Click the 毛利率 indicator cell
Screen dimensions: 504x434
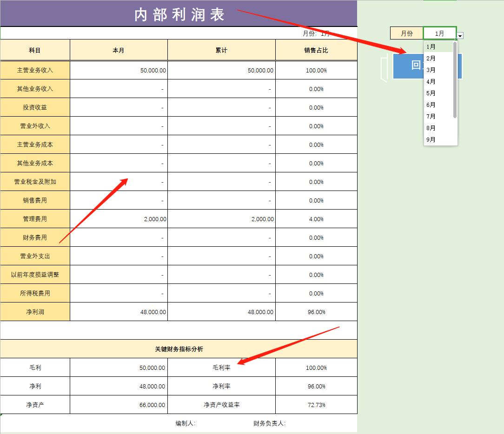(222, 367)
